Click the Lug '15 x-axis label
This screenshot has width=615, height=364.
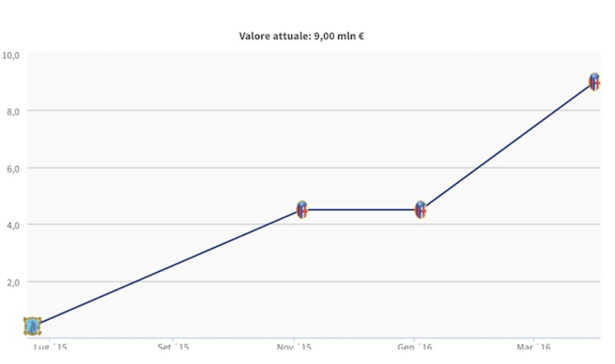tap(51, 346)
